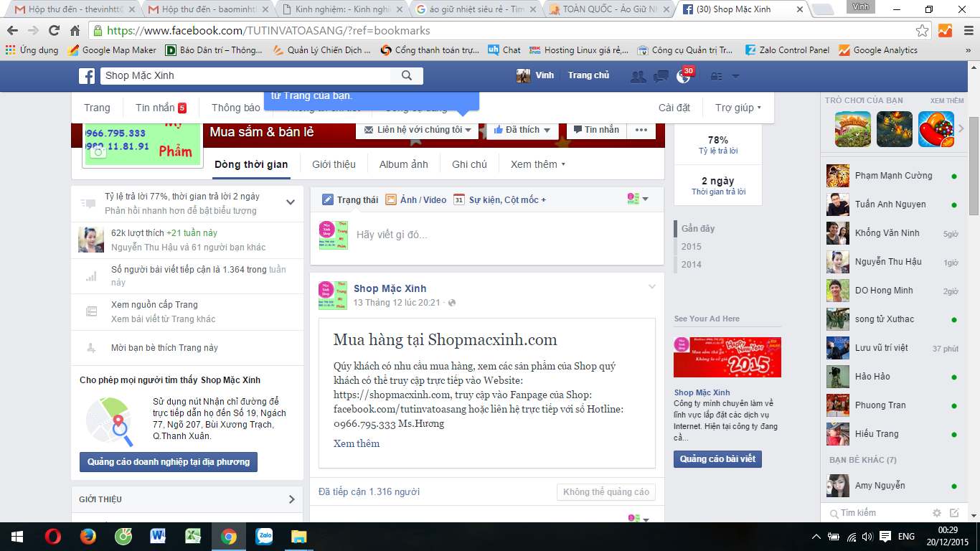Click the Quảng cáo bài viết button
Viewport: 980px width, 551px height.
pyautogui.click(x=717, y=459)
